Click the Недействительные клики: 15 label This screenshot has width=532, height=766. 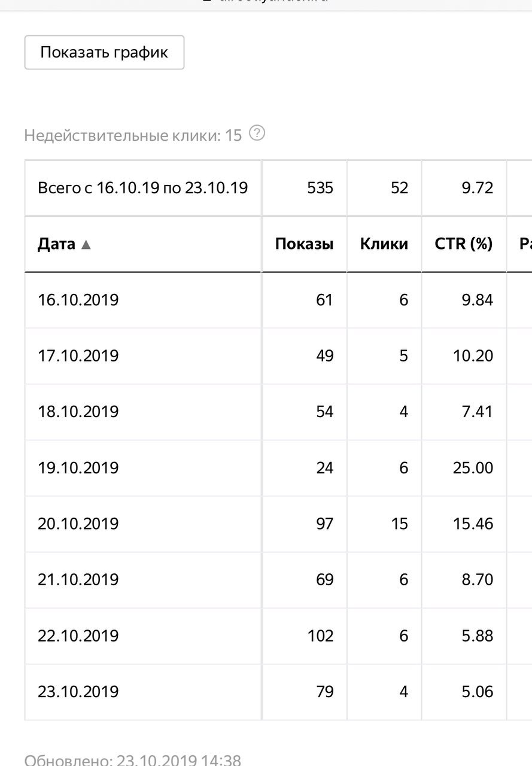(x=133, y=135)
